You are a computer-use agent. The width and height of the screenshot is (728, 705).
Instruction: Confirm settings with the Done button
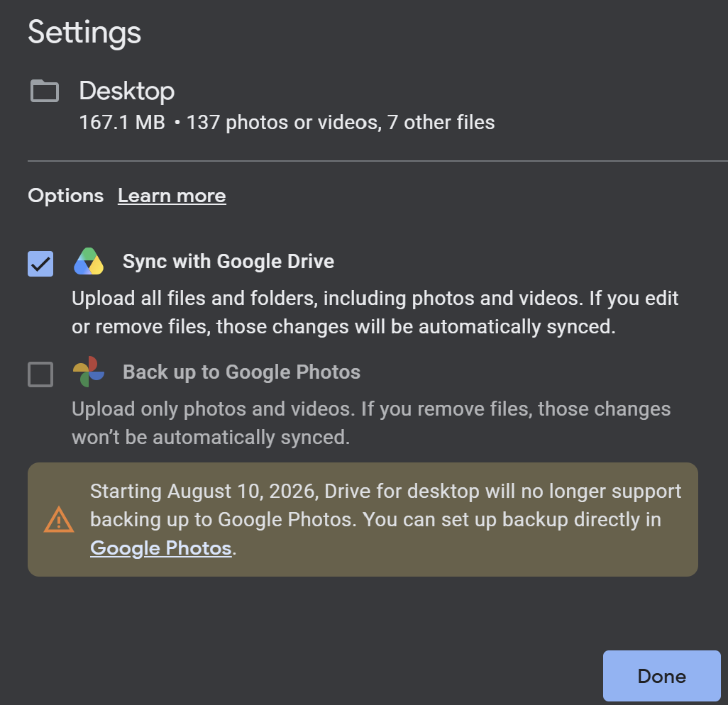pyautogui.click(x=661, y=676)
